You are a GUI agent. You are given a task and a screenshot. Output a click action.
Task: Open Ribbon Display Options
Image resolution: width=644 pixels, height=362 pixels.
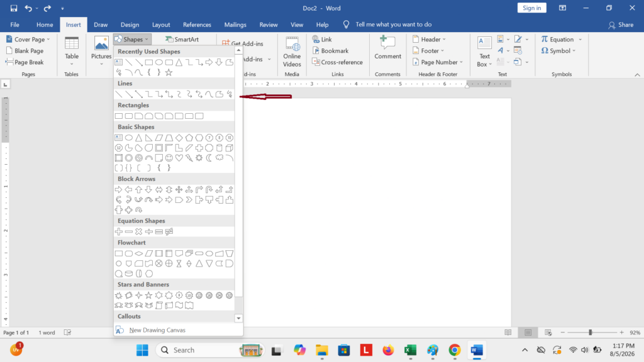(563, 8)
